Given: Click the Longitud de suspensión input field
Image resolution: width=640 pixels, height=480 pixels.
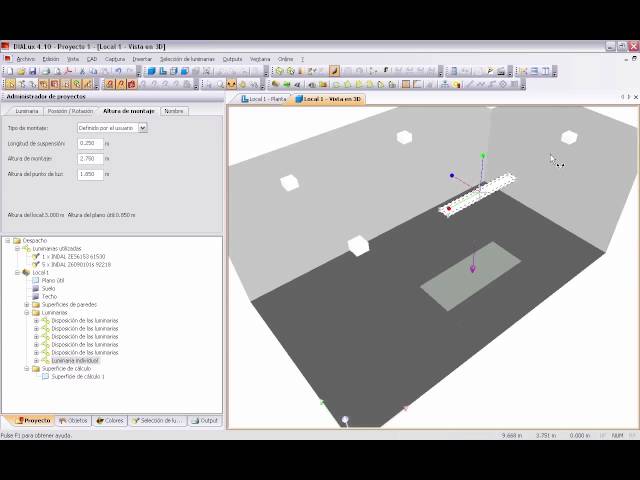Looking at the screenshot, I should (x=90, y=143).
